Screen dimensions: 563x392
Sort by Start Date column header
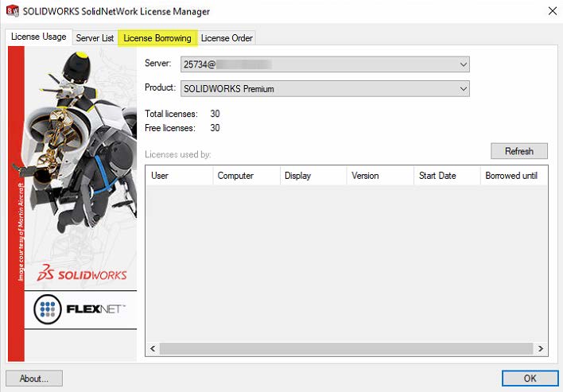pyautogui.click(x=447, y=176)
